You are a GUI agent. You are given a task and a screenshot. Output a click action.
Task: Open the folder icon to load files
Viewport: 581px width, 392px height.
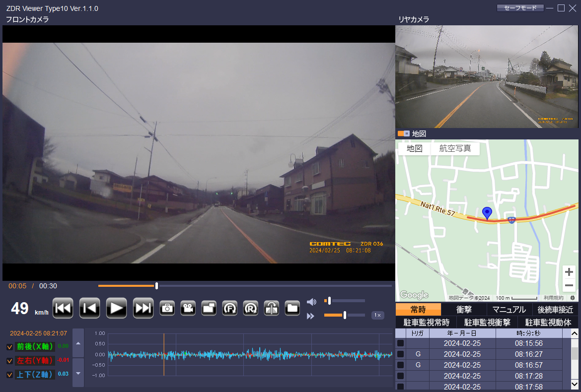[x=292, y=308]
